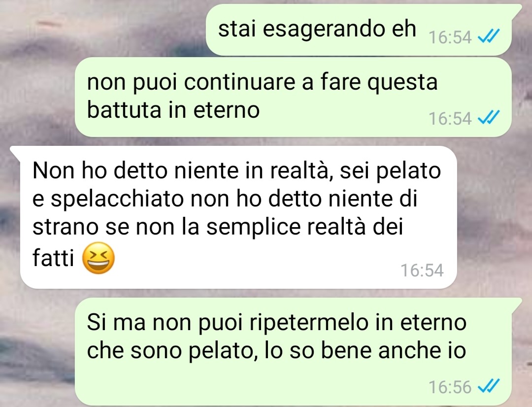Select the 'Si ma non puoi ripetermelo' message
Screen dimensions: 532x407
click(297, 351)
